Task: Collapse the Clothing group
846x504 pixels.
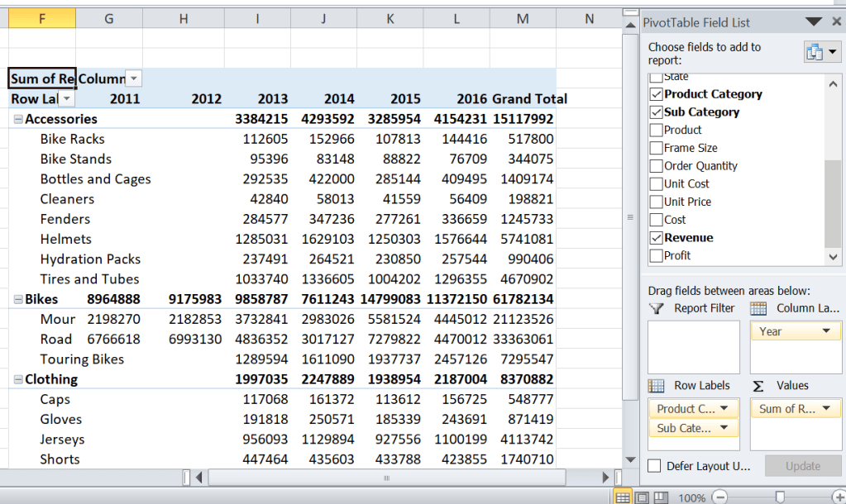Action: 18,380
